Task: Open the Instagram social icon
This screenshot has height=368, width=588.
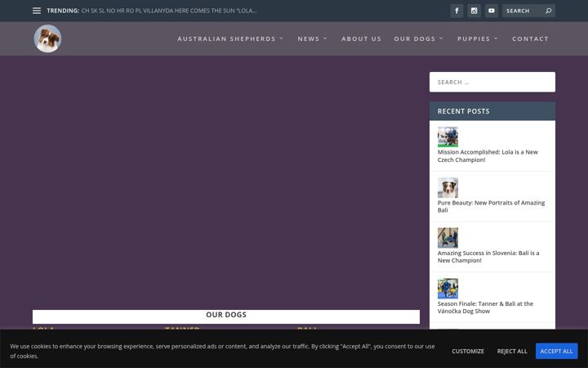Action: pyautogui.click(x=474, y=11)
